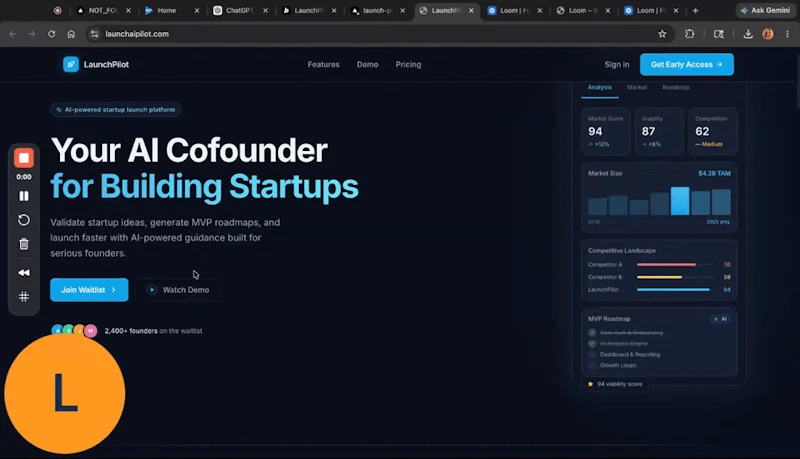
Task: Open the Chrome three-dot menu
Action: pyautogui.click(x=787, y=34)
